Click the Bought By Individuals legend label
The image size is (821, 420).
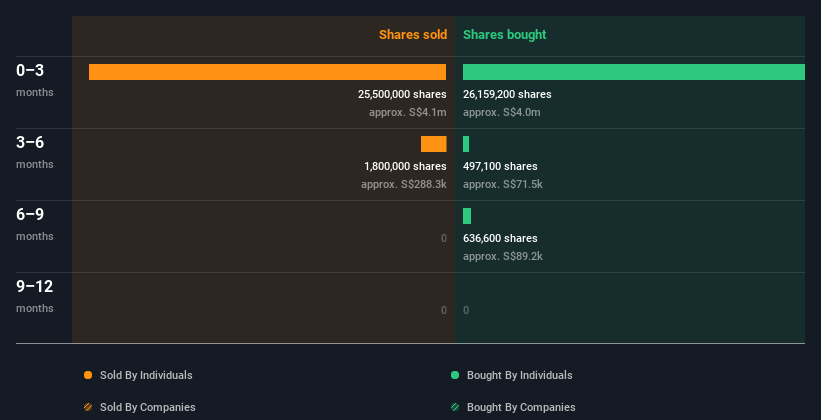(519, 375)
